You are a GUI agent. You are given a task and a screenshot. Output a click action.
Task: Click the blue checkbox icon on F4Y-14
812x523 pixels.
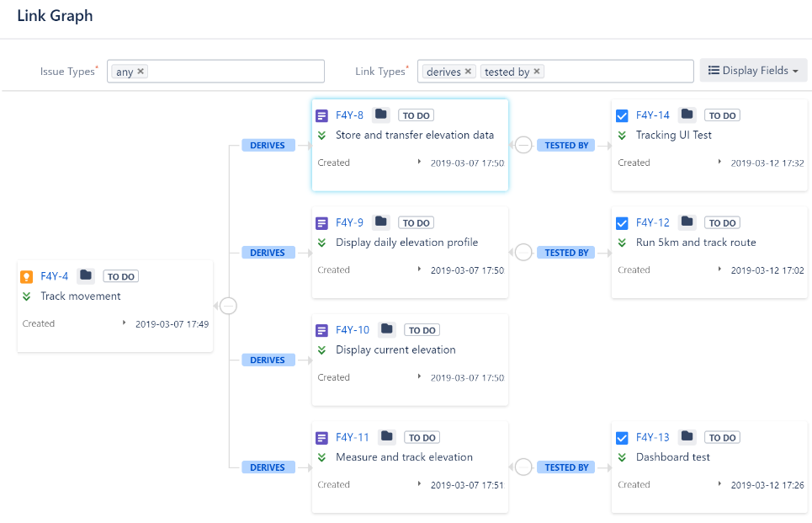point(622,115)
